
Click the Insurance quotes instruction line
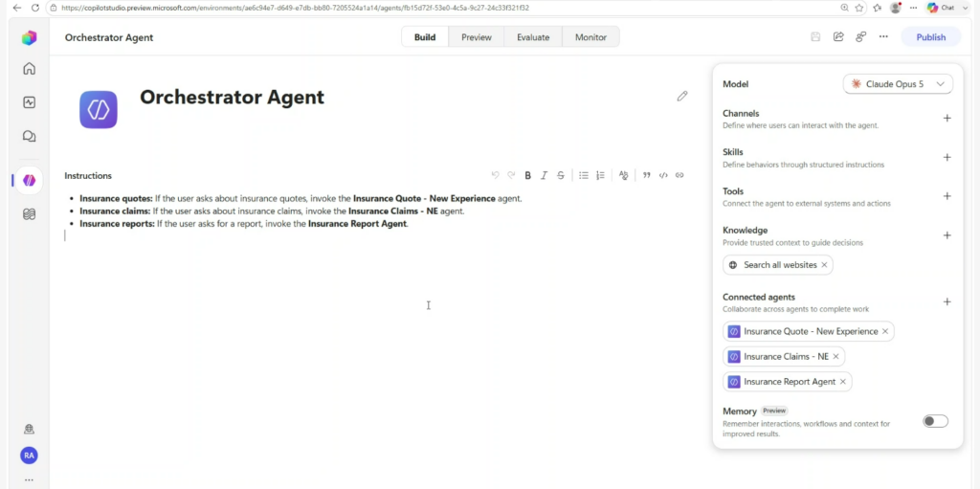coord(301,199)
